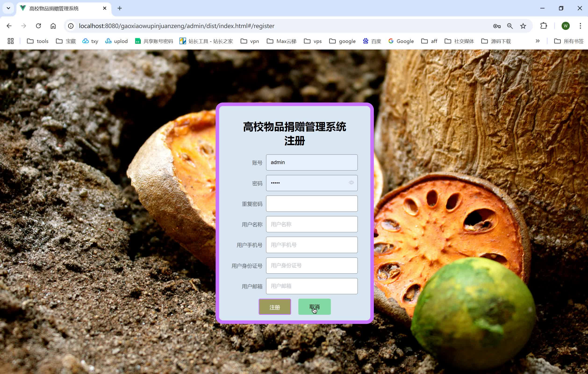View site information icon
The height and width of the screenshot is (374, 588).
click(x=71, y=26)
